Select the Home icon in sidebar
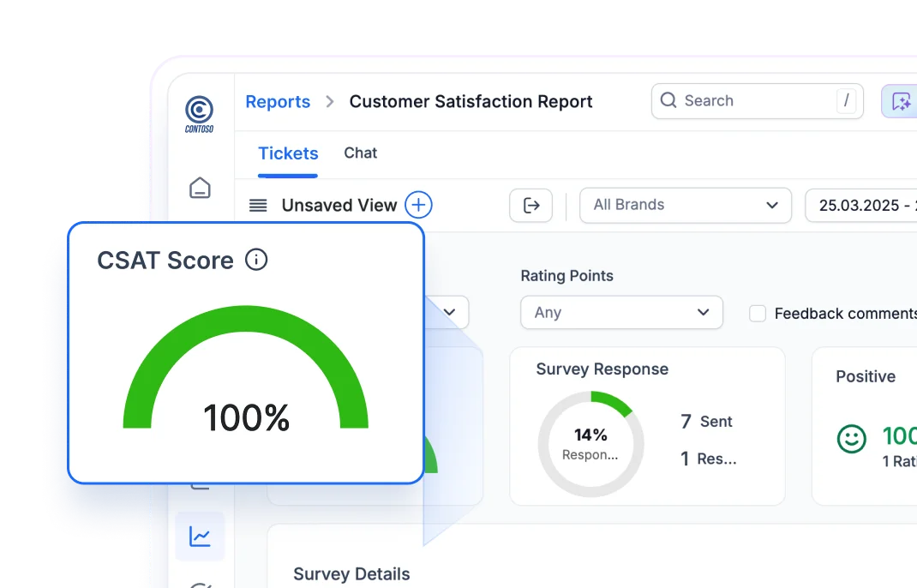Viewport: 917px width, 588px height. [200, 189]
